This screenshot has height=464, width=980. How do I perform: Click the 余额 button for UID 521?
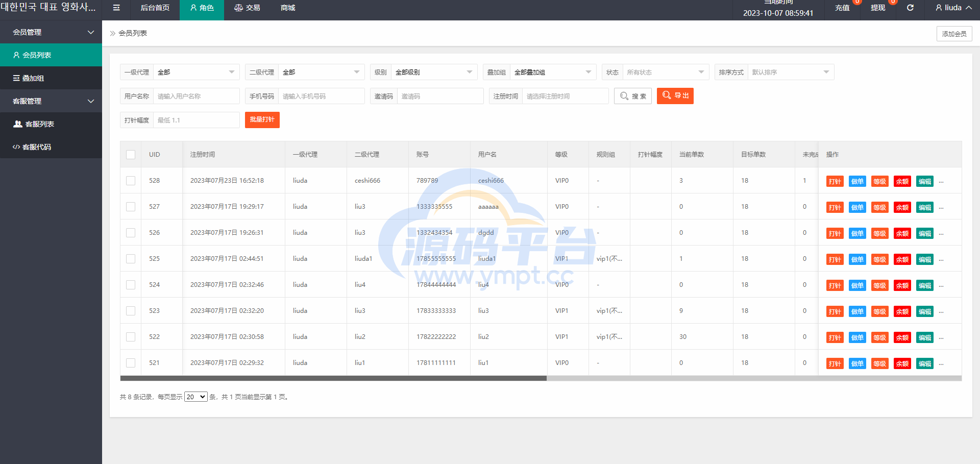[902, 363]
